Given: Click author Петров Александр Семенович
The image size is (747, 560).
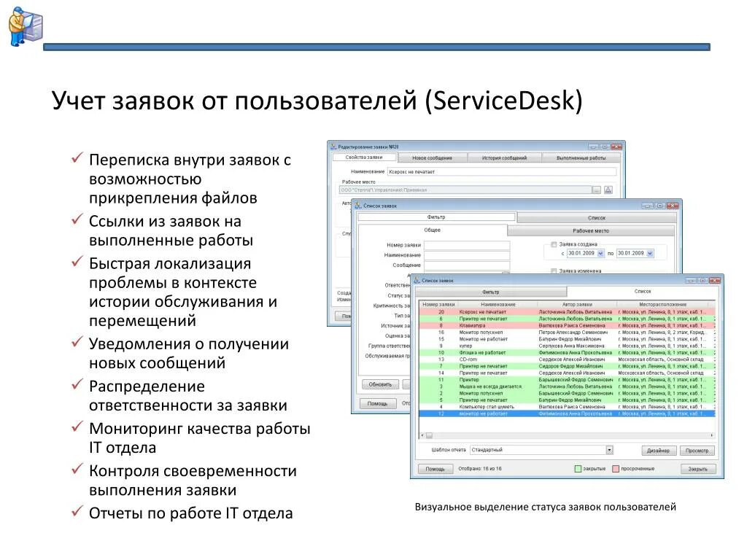Looking at the screenshot, I should tap(573, 332).
